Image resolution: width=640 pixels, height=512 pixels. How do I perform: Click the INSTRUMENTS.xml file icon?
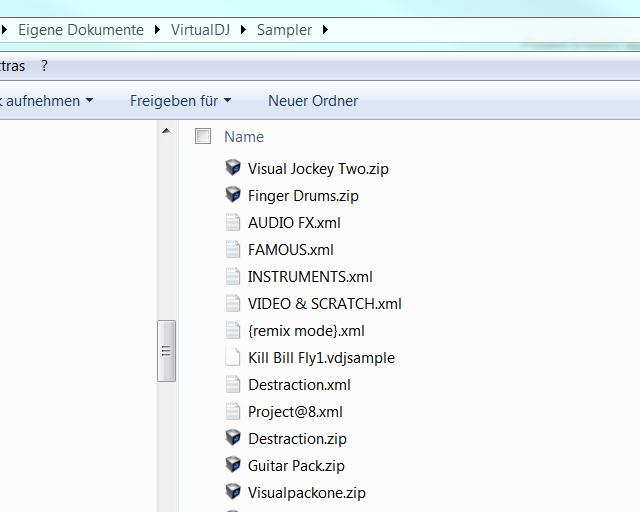(x=233, y=276)
